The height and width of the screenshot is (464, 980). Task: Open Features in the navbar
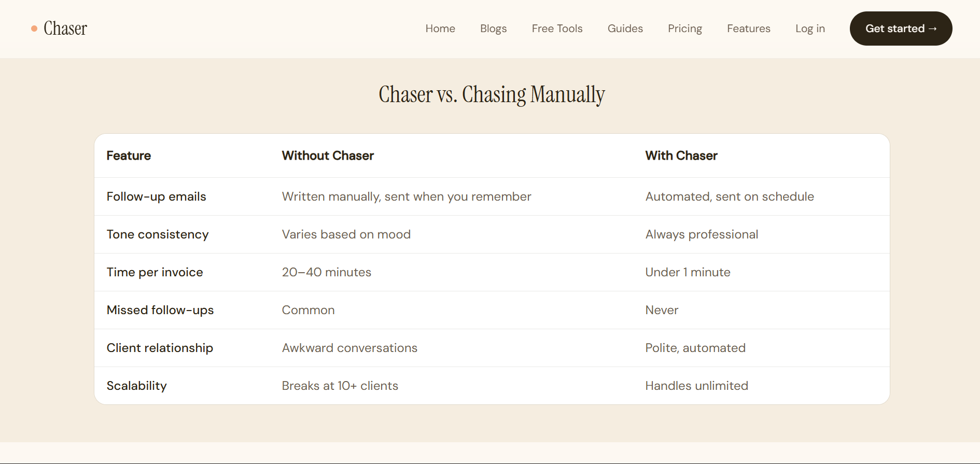click(748, 29)
